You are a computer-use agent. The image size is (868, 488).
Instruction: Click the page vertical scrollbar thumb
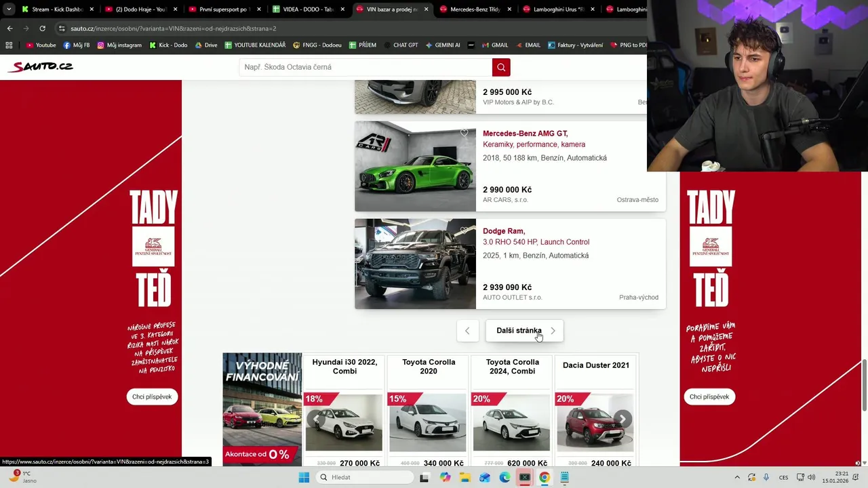[864, 384]
